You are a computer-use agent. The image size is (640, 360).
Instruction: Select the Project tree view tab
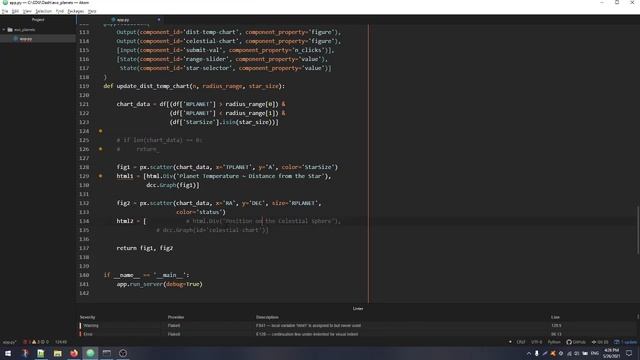click(x=38, y=20)
